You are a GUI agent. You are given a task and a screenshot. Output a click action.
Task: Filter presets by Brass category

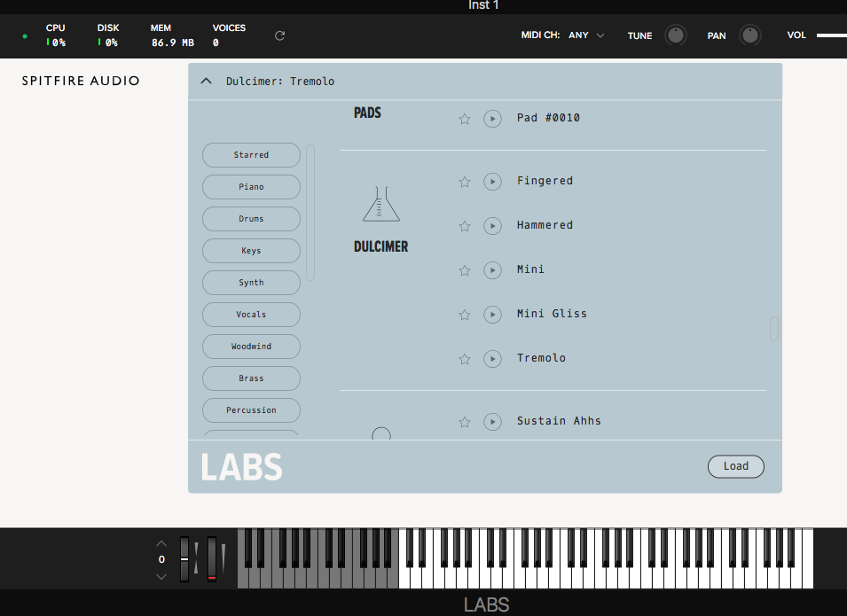coord(251,378)
